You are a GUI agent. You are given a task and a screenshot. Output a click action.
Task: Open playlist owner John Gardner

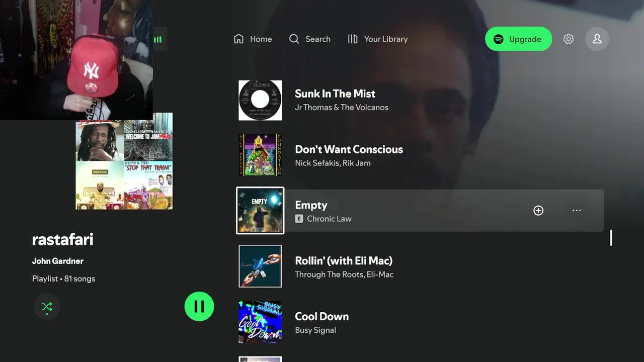click(x=58, y=261)
